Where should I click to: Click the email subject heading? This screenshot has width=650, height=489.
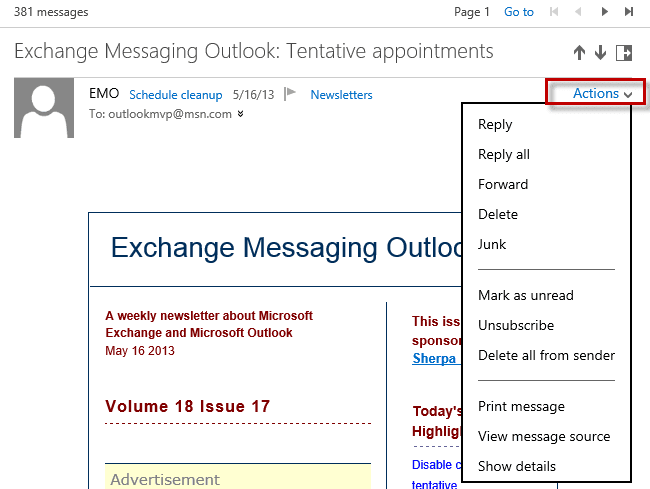[254, 52]
